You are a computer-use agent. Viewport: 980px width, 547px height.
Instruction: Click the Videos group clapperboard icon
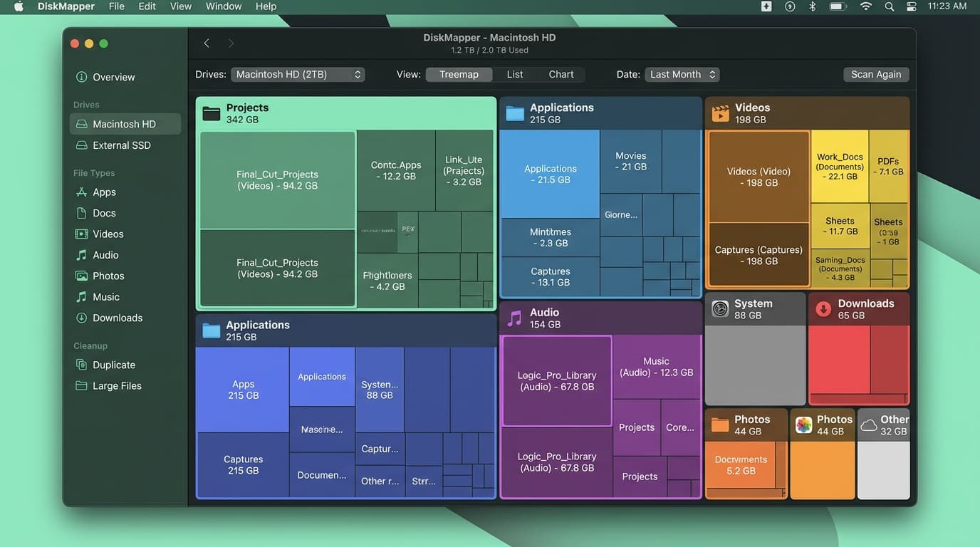[721, 113]
